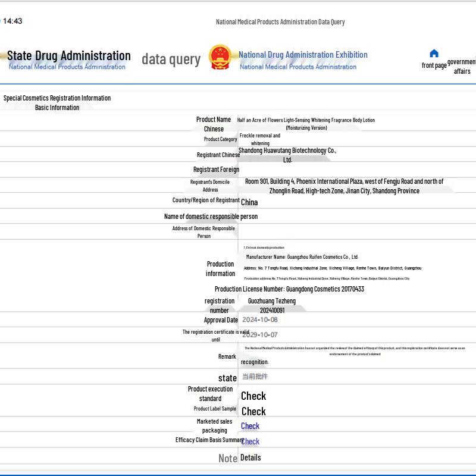Open the government affairs menu
The image size is (476, 476).
[x=462, y=66]
